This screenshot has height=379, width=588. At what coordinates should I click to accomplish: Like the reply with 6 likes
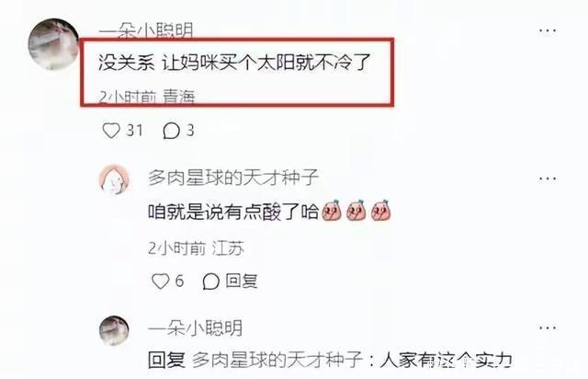click(160, 281)
